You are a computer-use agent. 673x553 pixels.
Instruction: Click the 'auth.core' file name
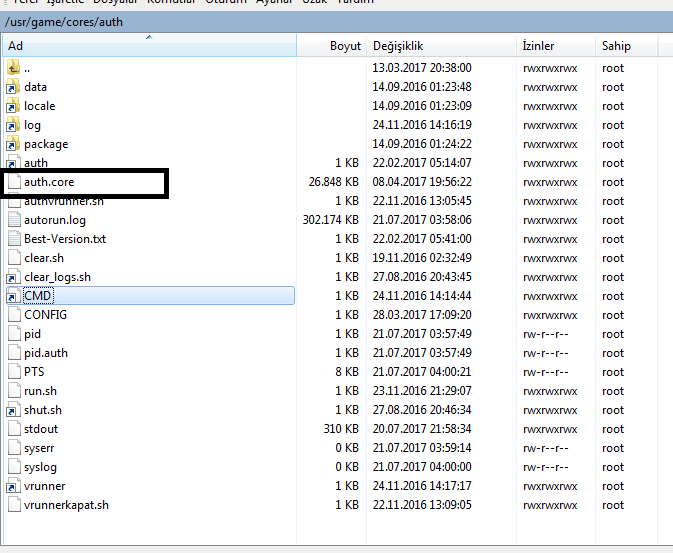(49, 182)
